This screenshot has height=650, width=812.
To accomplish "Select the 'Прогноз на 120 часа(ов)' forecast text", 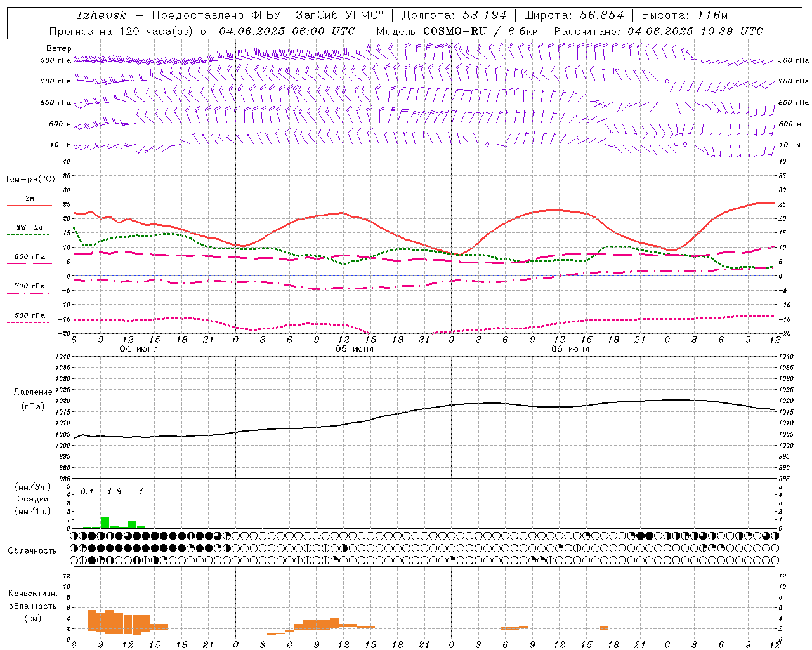I will 121,31.
